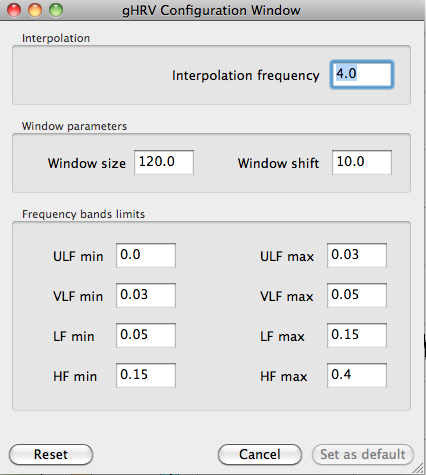Screen dimensions: 426x475
Task: Minimize the window with the yellow button
Action: click(35, 10)
